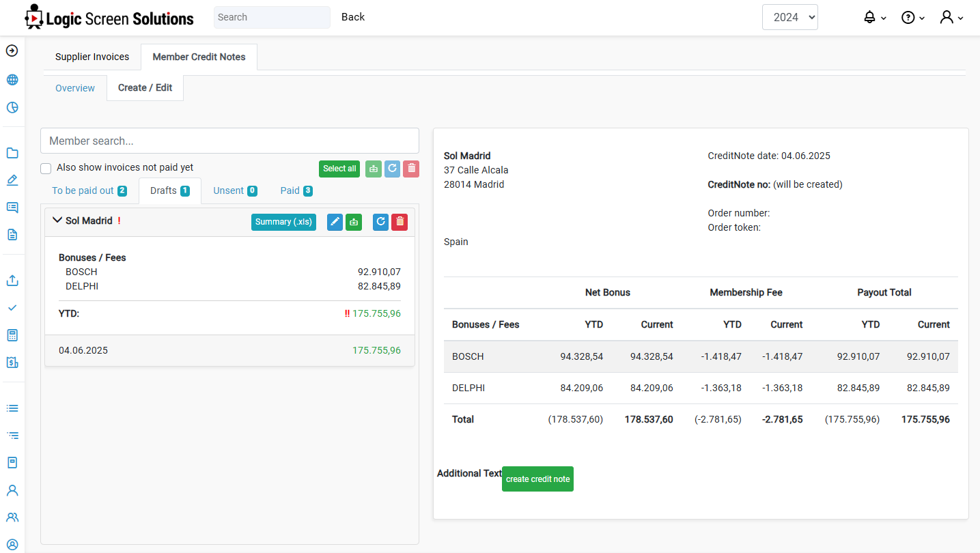Select the Drafts tab
The height and width of the screenshot is (553, 980).
[x=170, y=190]
